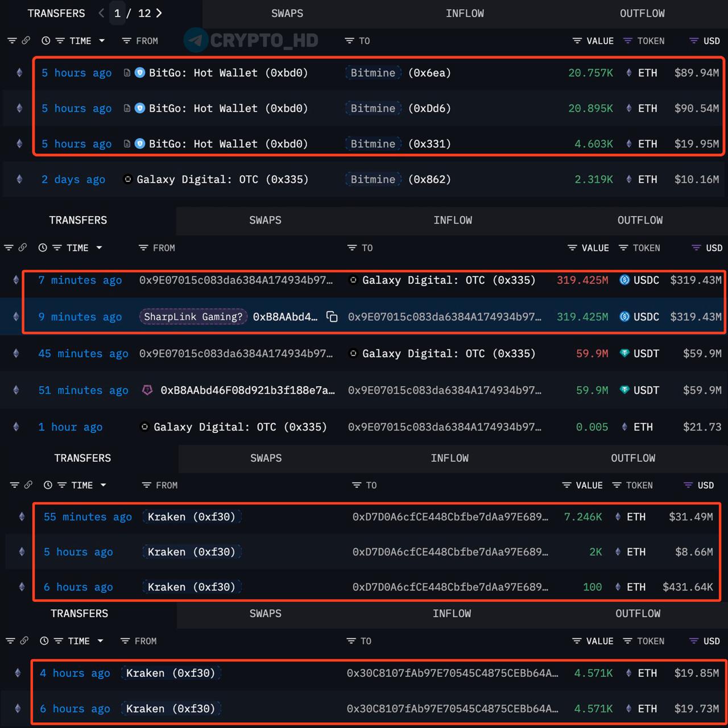Open BitGo: Hot Wallet link in the $19.95M row
Viewport: 728px width, 728px height.
228,144
